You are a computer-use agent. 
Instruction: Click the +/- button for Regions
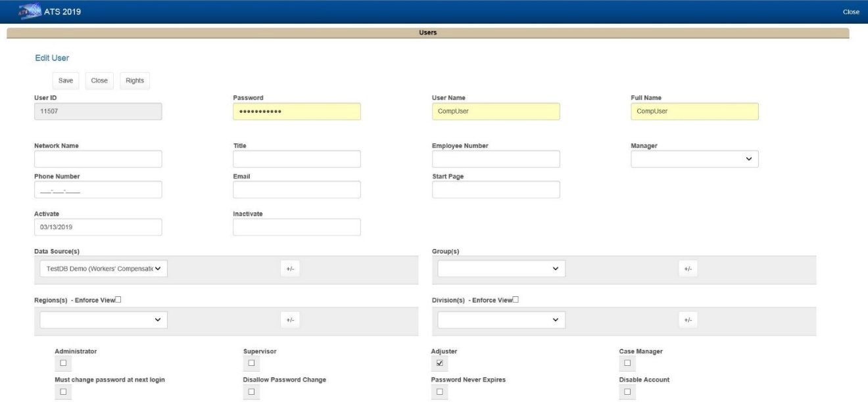290,319
